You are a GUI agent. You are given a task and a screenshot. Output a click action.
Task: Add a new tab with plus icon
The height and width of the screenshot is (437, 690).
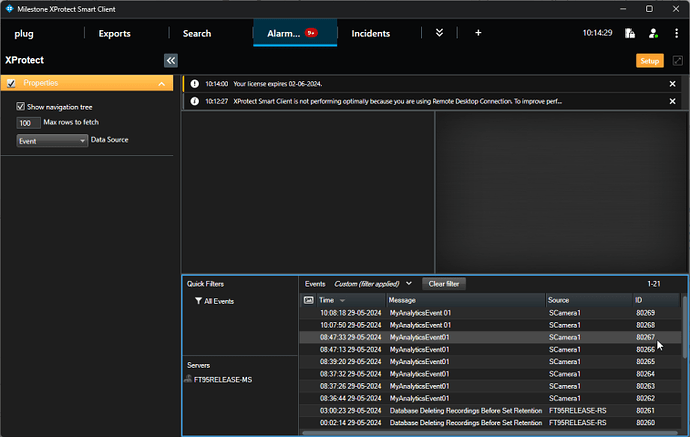478,33
